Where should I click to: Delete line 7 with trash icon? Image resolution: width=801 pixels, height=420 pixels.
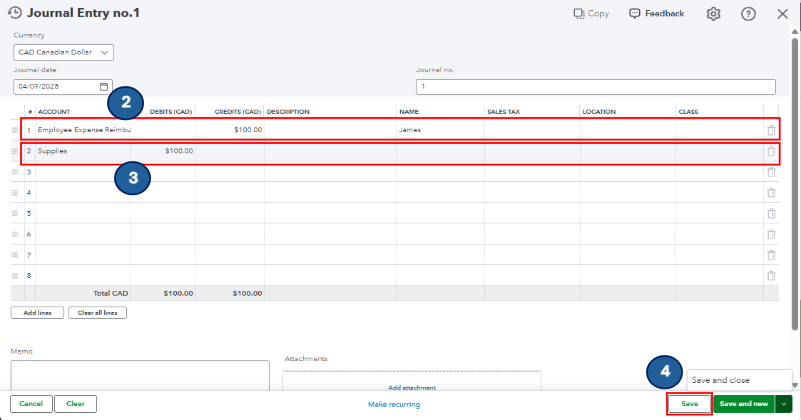[771, 255]
